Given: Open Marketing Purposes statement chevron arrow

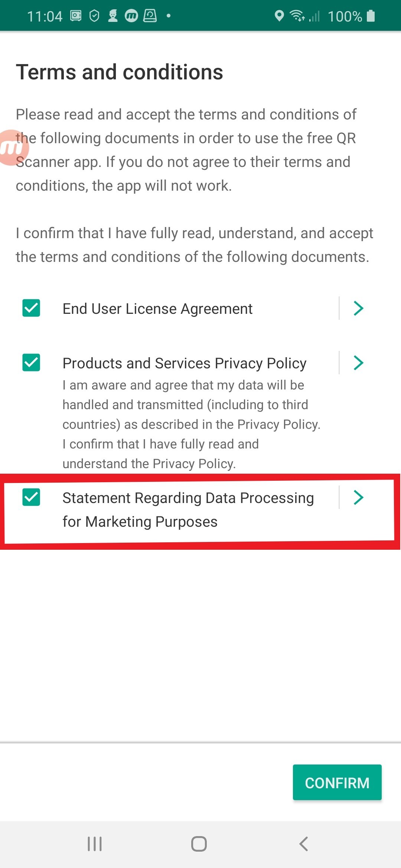Looking at the screenshot, I should 358,497.
